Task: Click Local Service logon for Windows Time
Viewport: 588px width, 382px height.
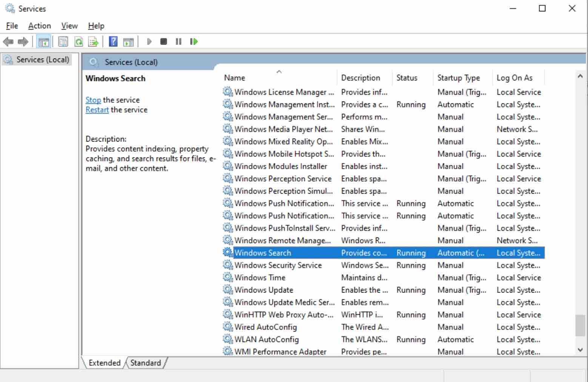Action: (519, 277)
